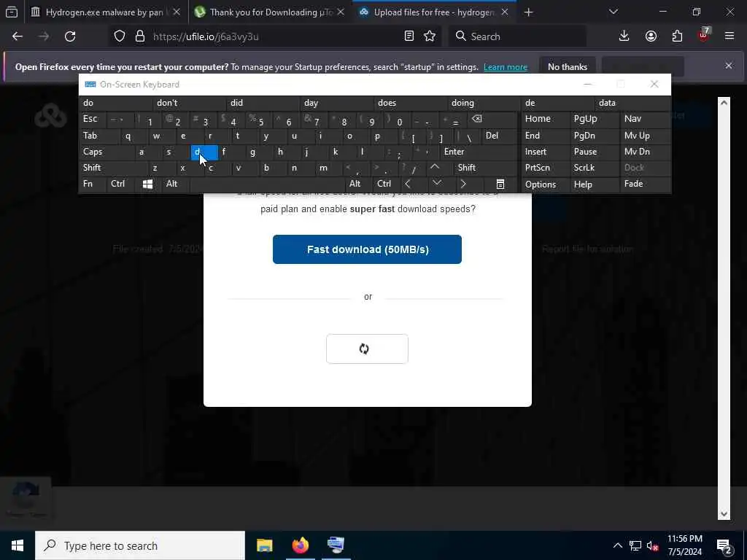Image resolution: width=747 pixels, height=560 pixels.
Task: Click the page scrollbar up arrow
Action: (x=724, y=103)
